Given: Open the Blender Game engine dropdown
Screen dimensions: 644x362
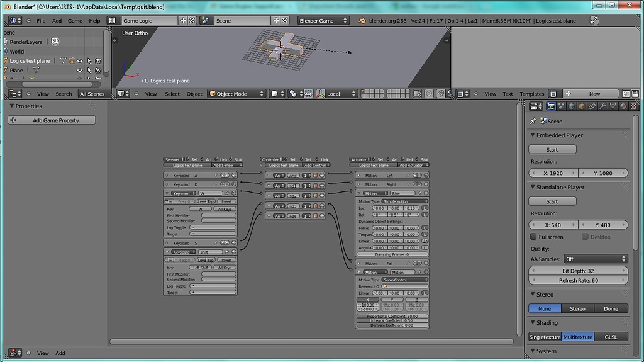Looking at the screenshot, I should point(323,21).
